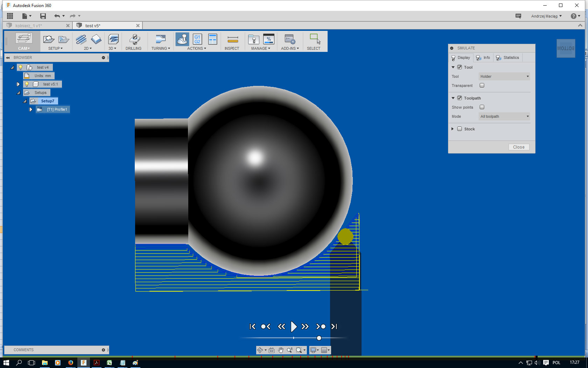Click the Close button in Simulate panel

(519, 147)
